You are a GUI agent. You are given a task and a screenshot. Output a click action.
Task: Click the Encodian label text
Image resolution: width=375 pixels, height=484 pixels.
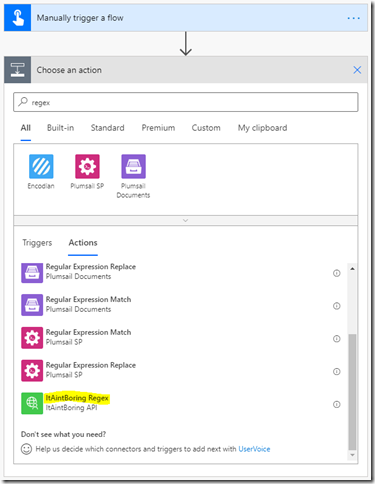pos(41,186)
